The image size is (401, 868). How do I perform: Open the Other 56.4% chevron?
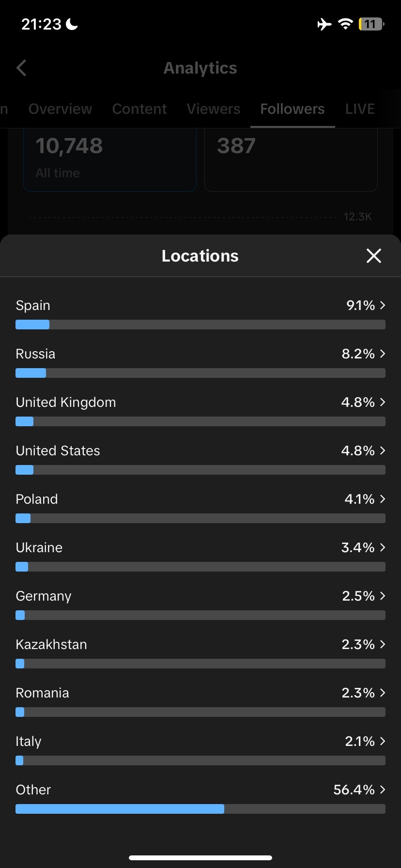[x=383, y=790]
